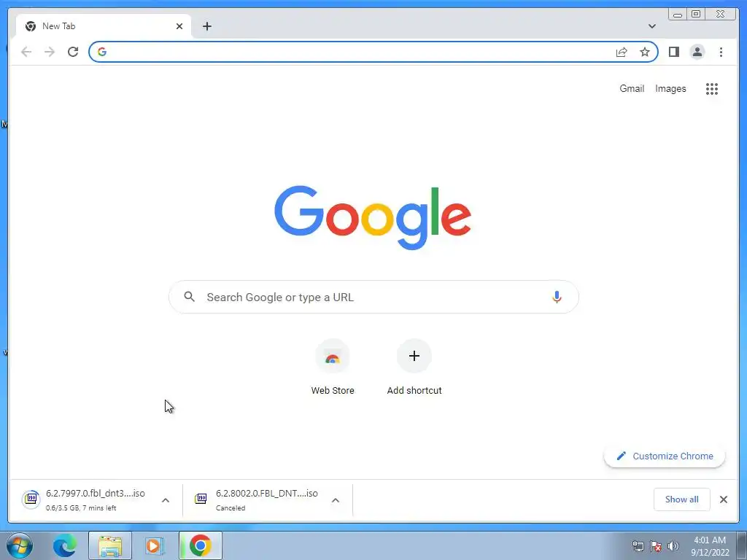Select the New Tab tab
Screen dimensions: 747x560
point(104,26)
